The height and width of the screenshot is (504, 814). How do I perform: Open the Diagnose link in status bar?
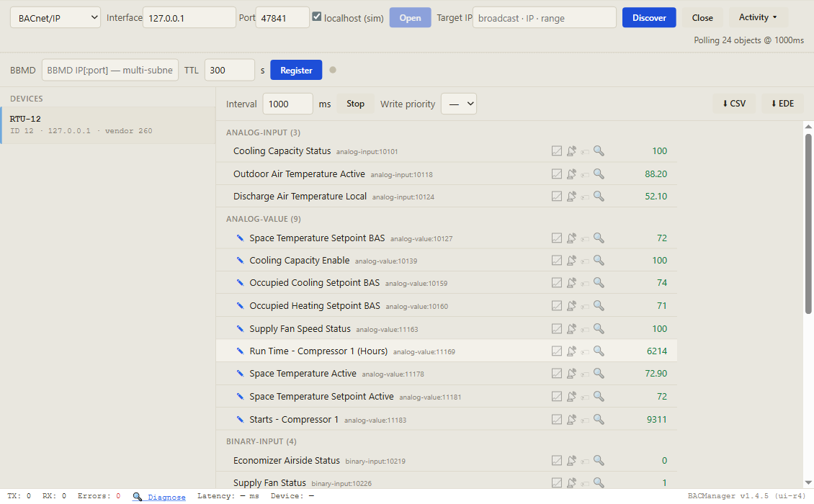coord(166,498)
